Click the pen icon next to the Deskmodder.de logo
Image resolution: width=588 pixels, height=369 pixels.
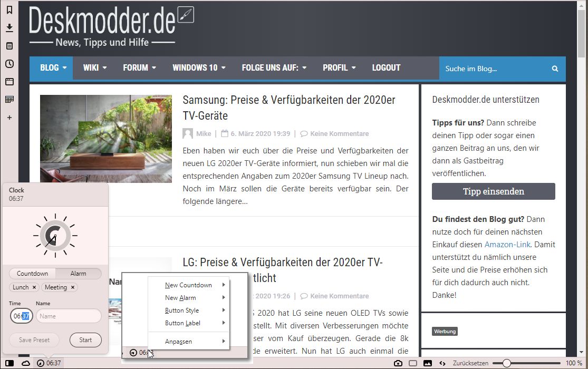coord(186,15)
